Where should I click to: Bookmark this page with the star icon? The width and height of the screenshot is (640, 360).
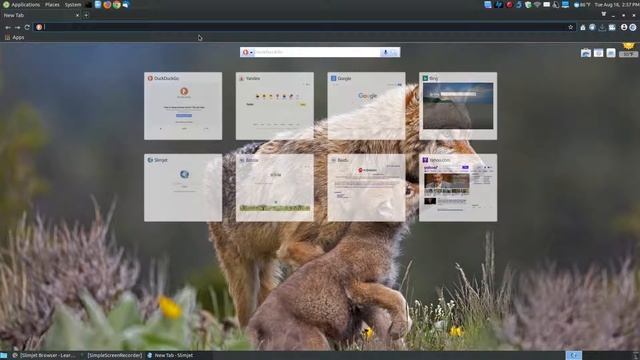point(571,27)
